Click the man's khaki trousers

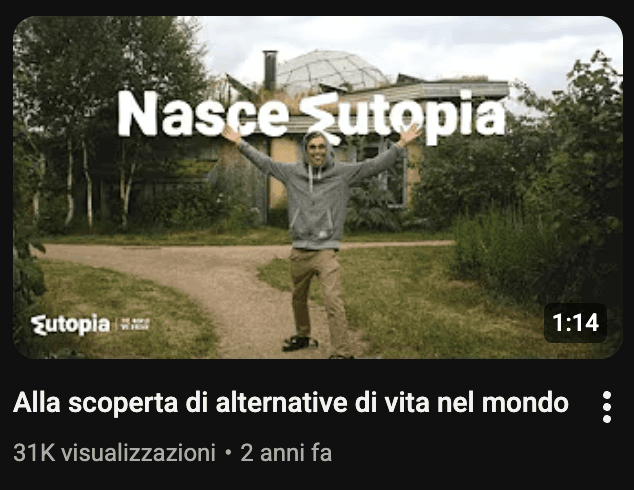[x=319, y=295]
